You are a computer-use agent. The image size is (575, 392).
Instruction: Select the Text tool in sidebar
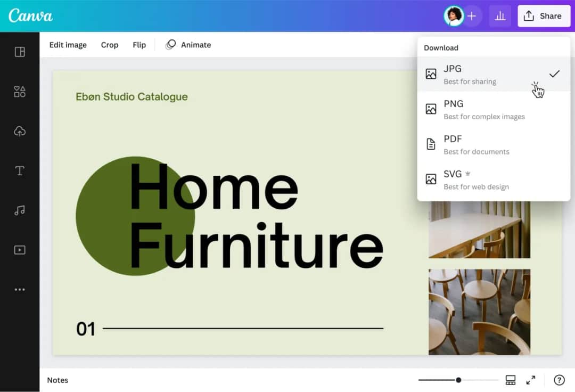(20, 171)
